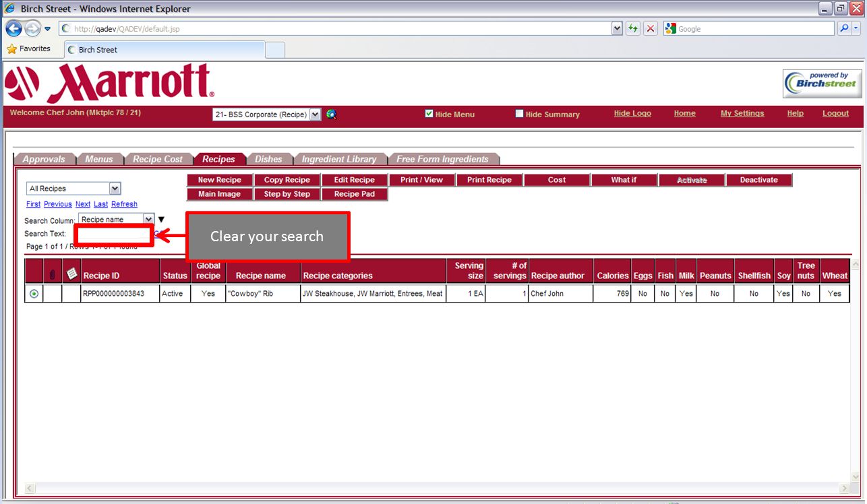867x504 pixels.
Task: Click the browser refresh icon
Action: (633, 29)
